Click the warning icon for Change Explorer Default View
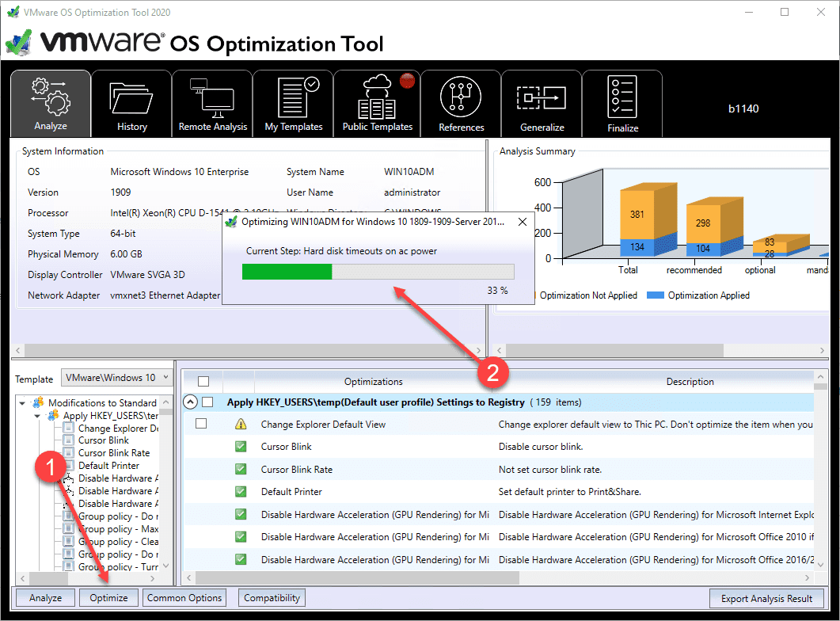Viewport: 840px width, 621px height. tap(241, 425)
